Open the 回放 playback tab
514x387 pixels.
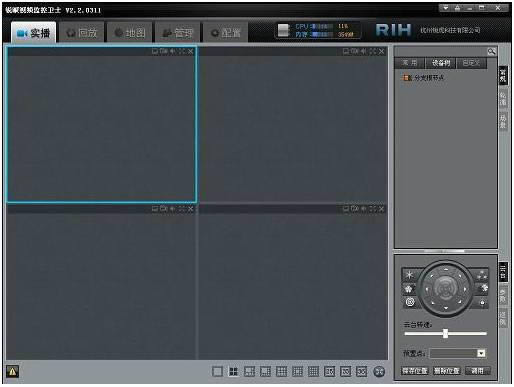(82, 32)
